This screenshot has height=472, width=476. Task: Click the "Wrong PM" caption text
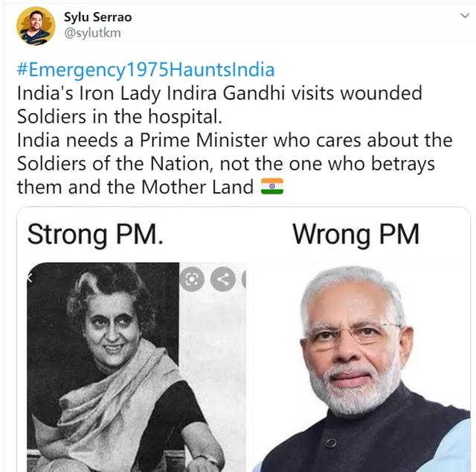point(356,235)
